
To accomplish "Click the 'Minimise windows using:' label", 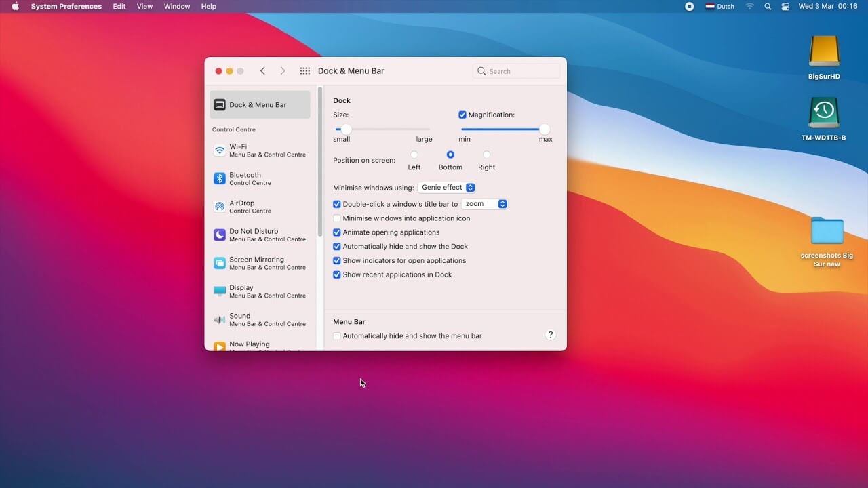I will [374, 188].
